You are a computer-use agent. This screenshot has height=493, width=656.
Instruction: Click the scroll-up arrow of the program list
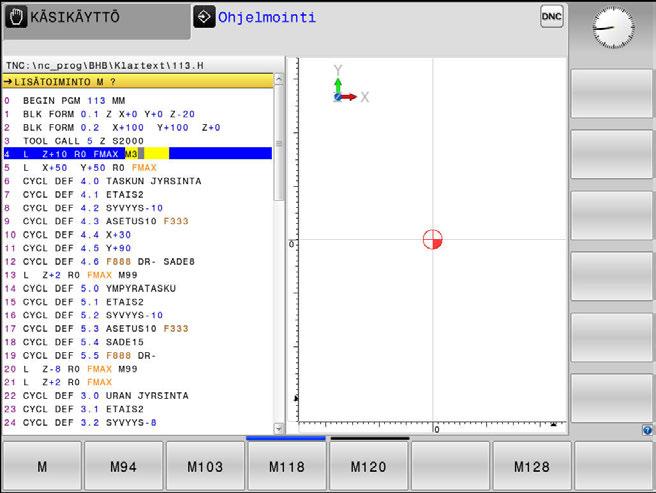[279, 80]
